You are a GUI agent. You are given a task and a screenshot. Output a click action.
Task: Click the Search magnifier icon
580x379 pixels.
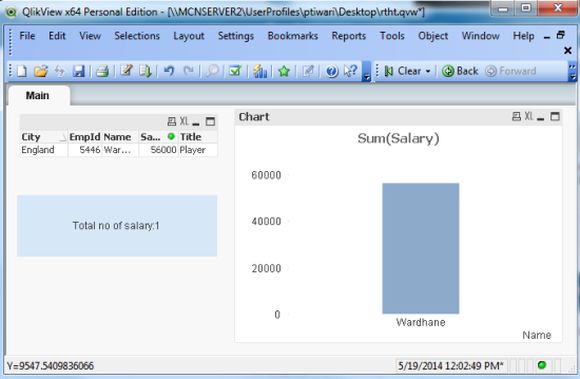213,71
